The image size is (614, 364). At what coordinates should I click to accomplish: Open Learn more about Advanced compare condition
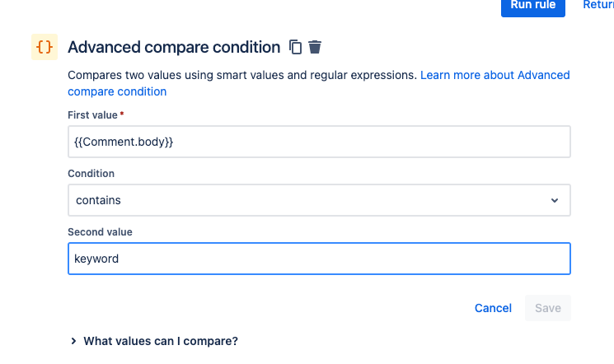[319, 83]
